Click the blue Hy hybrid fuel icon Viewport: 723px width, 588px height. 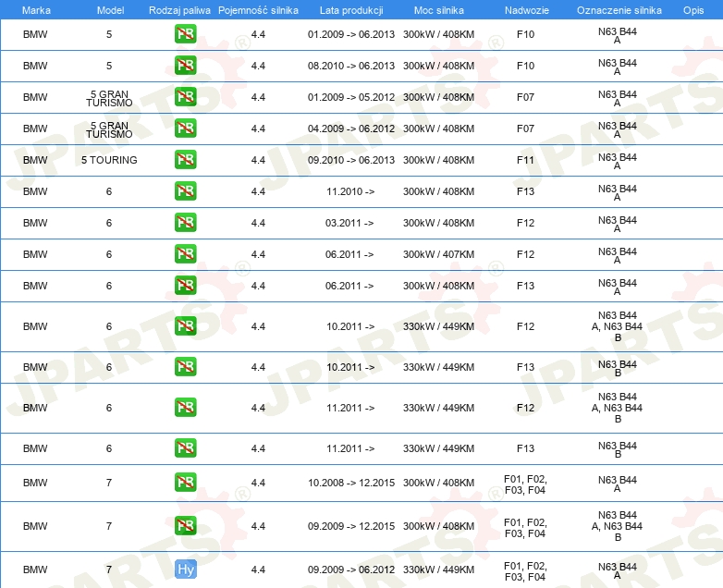coord(185,570)
